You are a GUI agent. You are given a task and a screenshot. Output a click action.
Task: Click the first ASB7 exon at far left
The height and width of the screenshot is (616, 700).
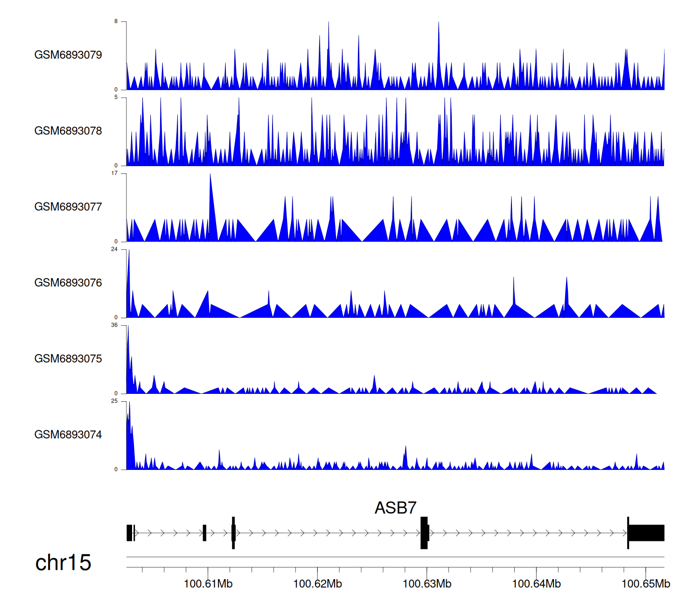pos(129,533)
